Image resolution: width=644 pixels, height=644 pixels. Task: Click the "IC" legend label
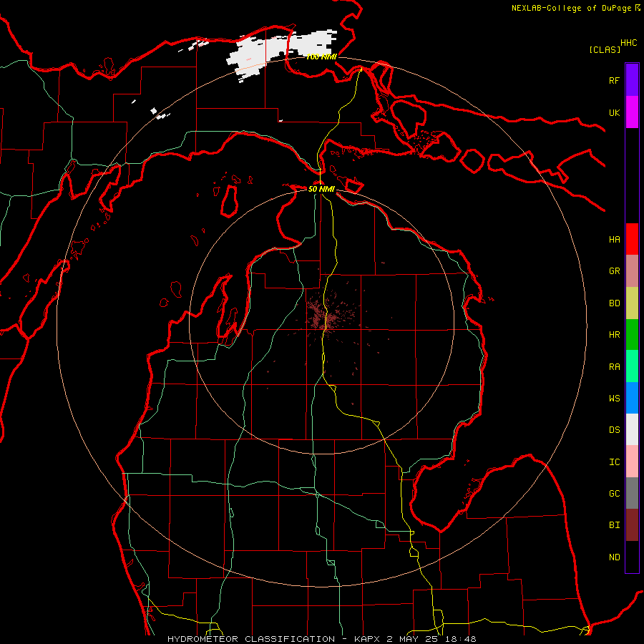click(614, 462)
